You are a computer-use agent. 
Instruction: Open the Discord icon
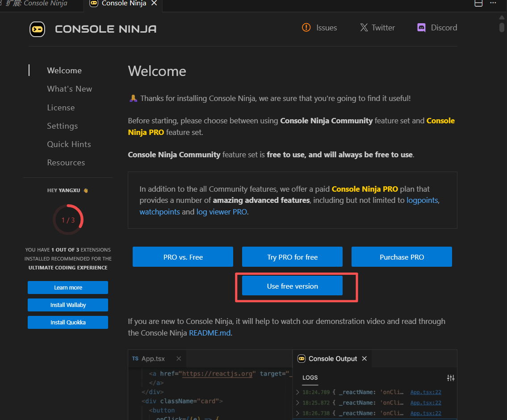coord(421,28)
